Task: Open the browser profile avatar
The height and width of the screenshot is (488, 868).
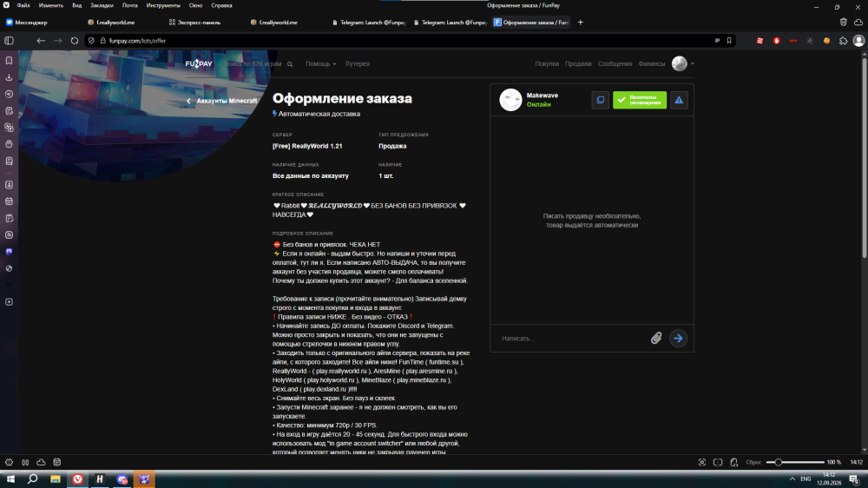Action: [x=858, y=41]
